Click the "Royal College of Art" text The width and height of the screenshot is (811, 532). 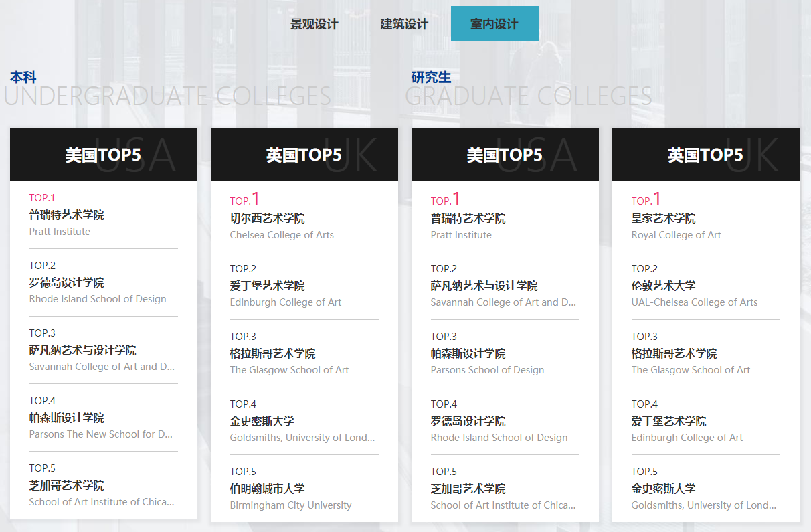click(x=677, y=235)
